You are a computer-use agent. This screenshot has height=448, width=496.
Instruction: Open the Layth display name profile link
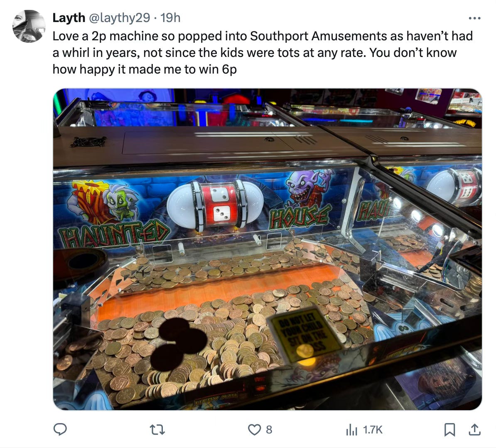pos(69,18)
